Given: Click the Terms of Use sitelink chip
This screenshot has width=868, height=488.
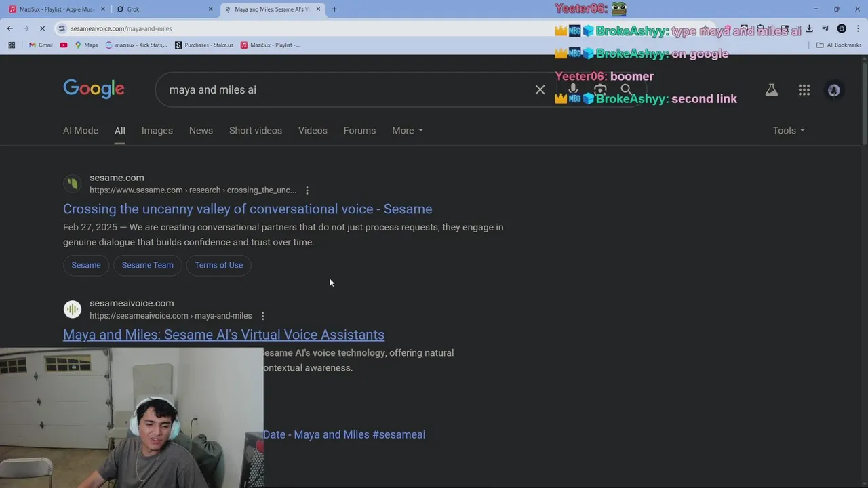Looking at the screenshot, I should tap(218, 265).
